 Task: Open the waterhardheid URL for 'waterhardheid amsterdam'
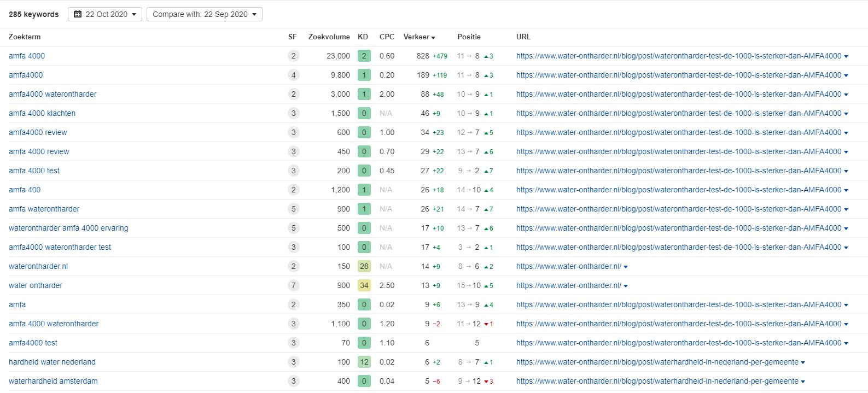pos(657,381)
